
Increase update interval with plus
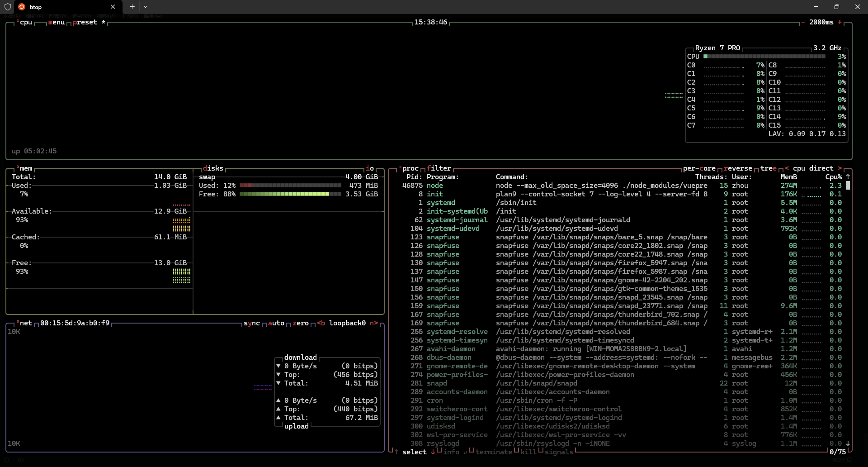tap(840, 22)
